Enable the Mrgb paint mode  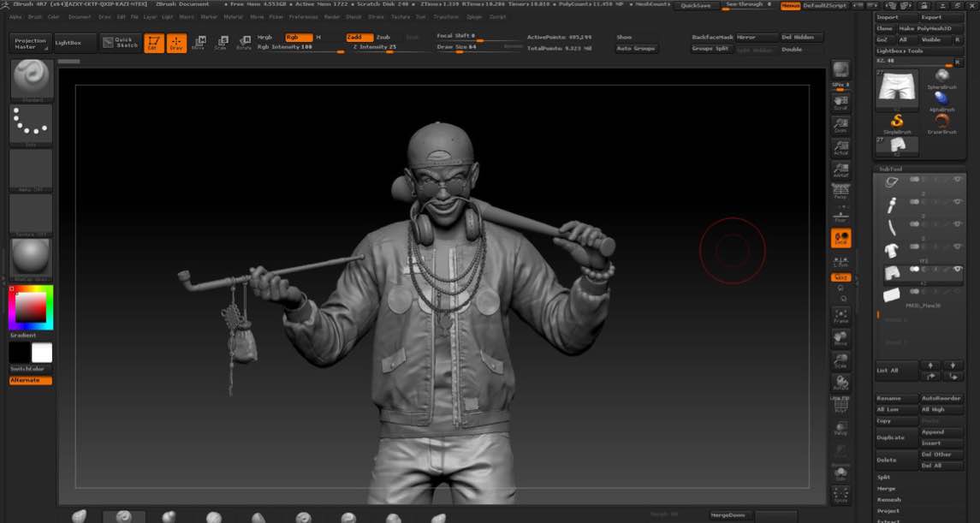[265, 38]
